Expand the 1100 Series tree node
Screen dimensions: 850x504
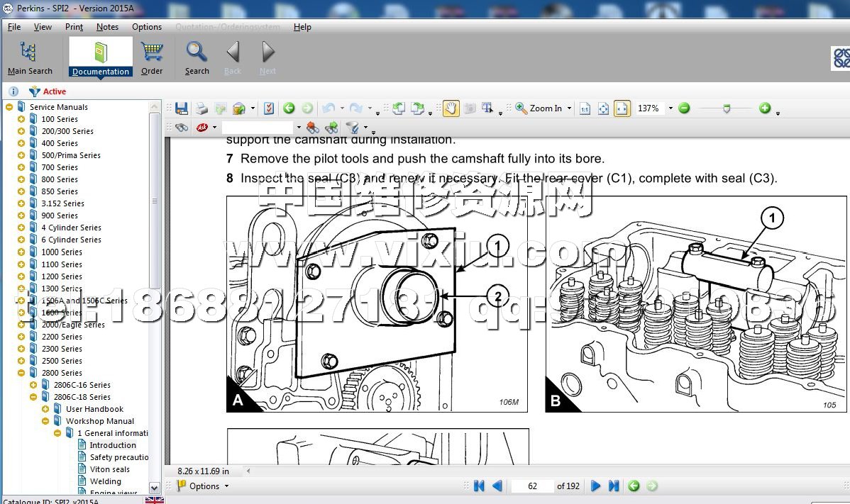pyautogui.click(x=21, y=264)
